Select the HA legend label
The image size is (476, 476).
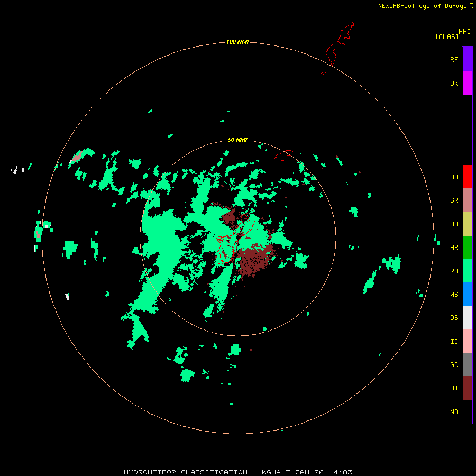(454, 177)
